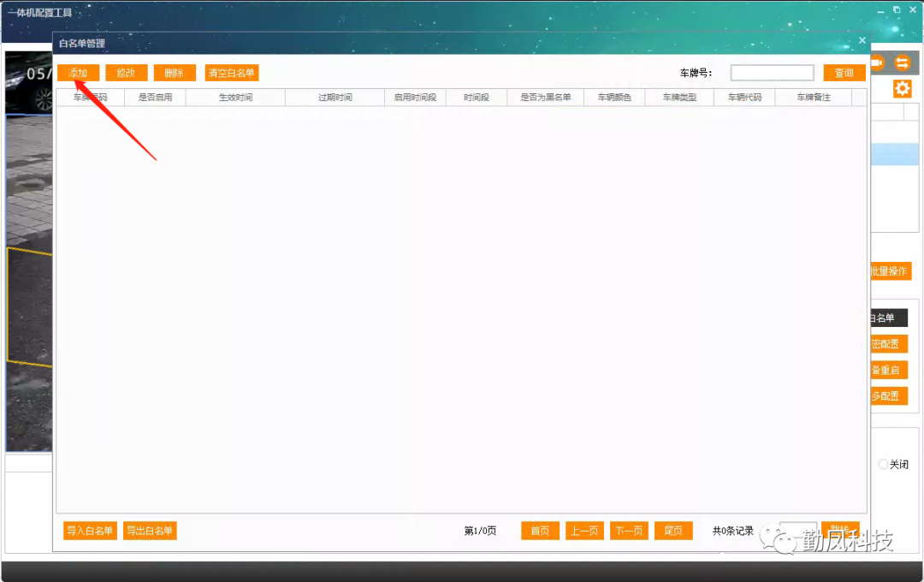Click the camera icon in the title bar
Viewport: 924px width, 582px height.
[x=878, y=62]
